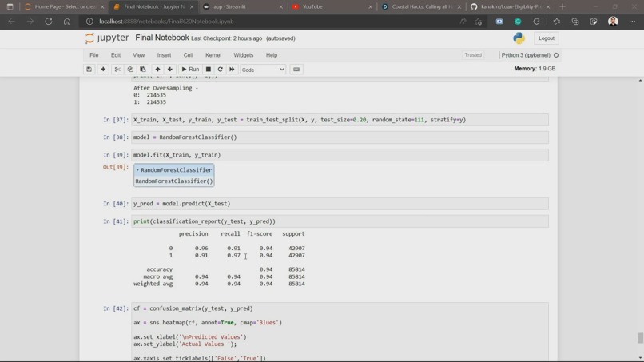Open a new browser tab
This screenshot has height=362, width=644.
click(563, 6)
